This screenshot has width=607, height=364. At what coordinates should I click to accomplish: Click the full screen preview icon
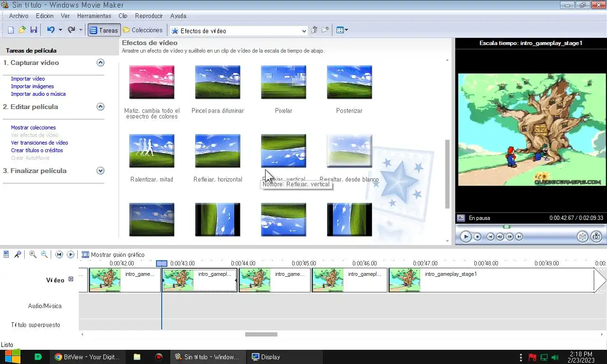(461, 218)
